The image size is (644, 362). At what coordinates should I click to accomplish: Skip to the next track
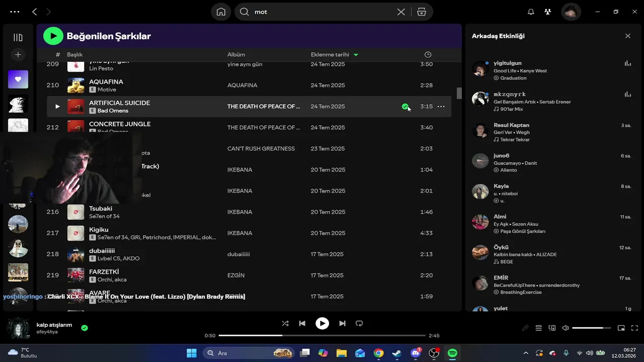click(x=342, y=323)
